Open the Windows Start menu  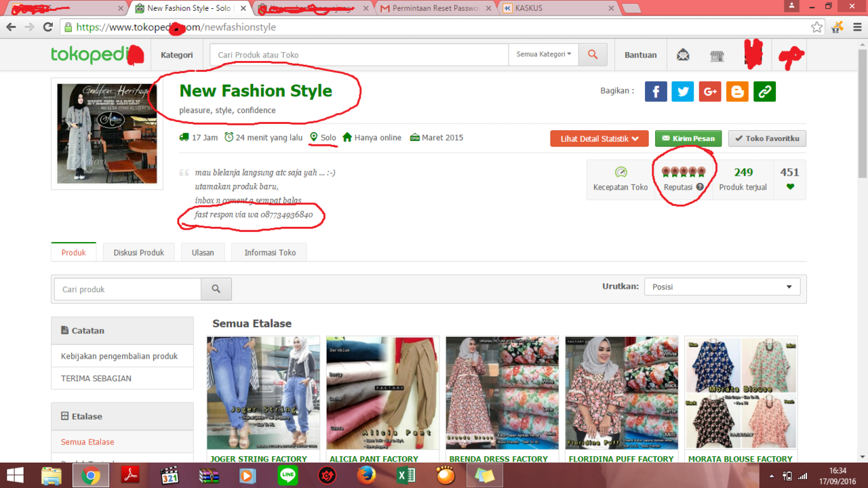(x=15, y=475)
